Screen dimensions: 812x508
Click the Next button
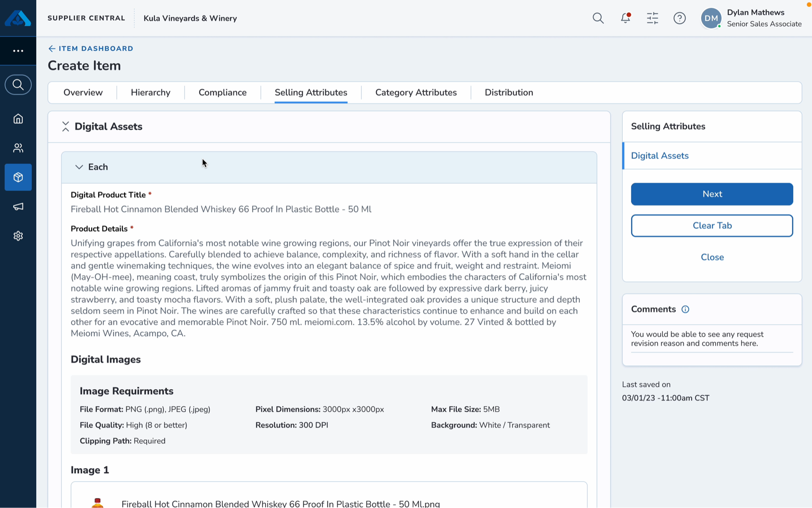(x=712, y=194)
